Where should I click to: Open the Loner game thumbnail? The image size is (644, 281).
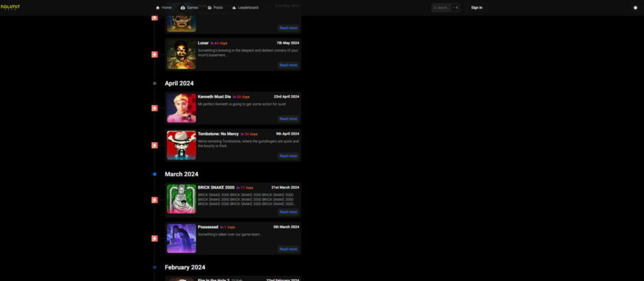point(181,54)
